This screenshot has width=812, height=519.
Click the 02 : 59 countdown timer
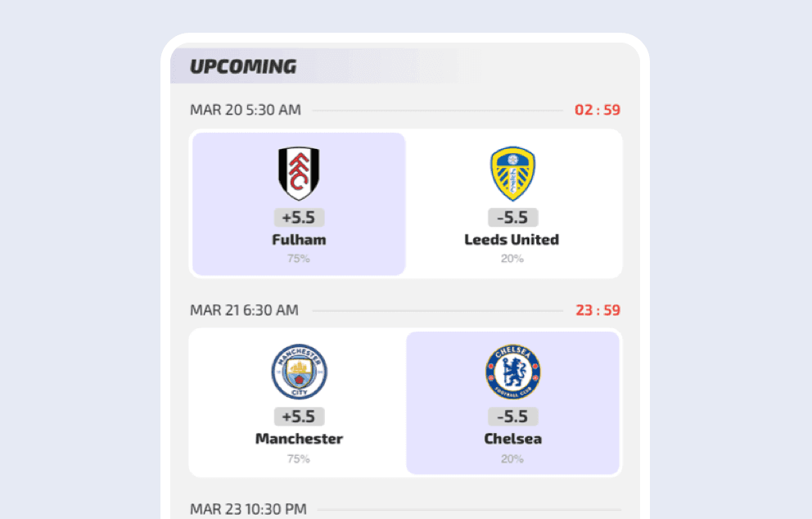click(597, 110)
